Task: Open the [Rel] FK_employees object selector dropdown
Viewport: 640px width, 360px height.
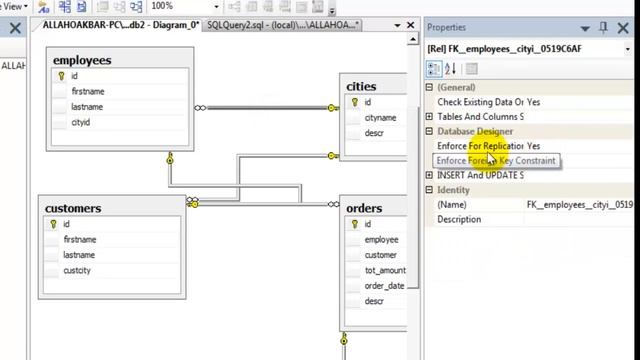Action: (628, 49)
